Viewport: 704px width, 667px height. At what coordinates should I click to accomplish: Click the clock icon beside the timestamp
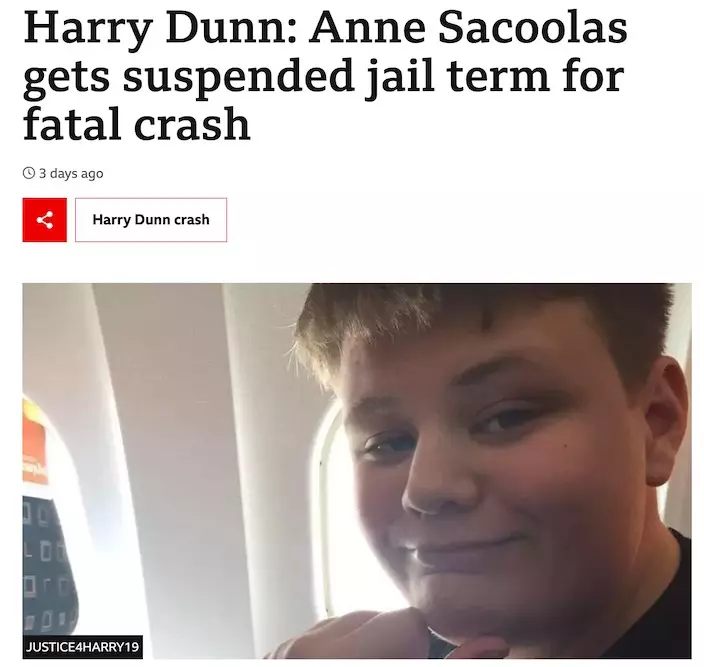pos(29,173)
